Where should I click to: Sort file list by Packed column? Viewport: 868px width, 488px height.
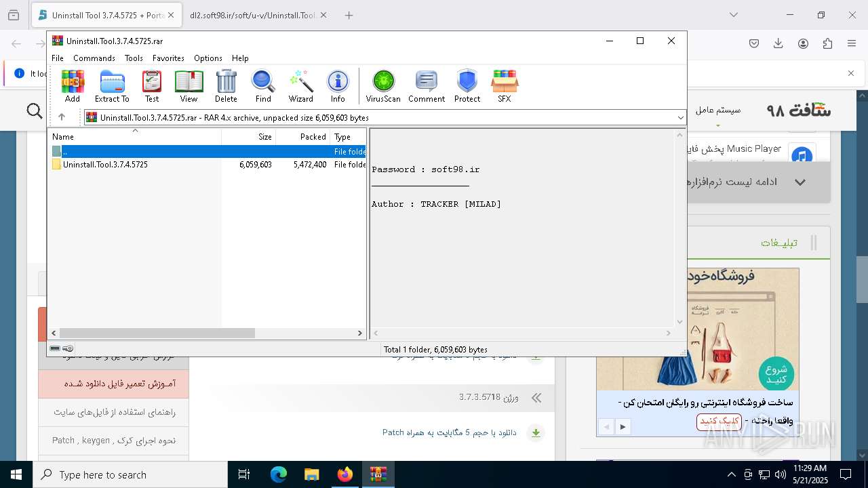[x=303, y=136]
